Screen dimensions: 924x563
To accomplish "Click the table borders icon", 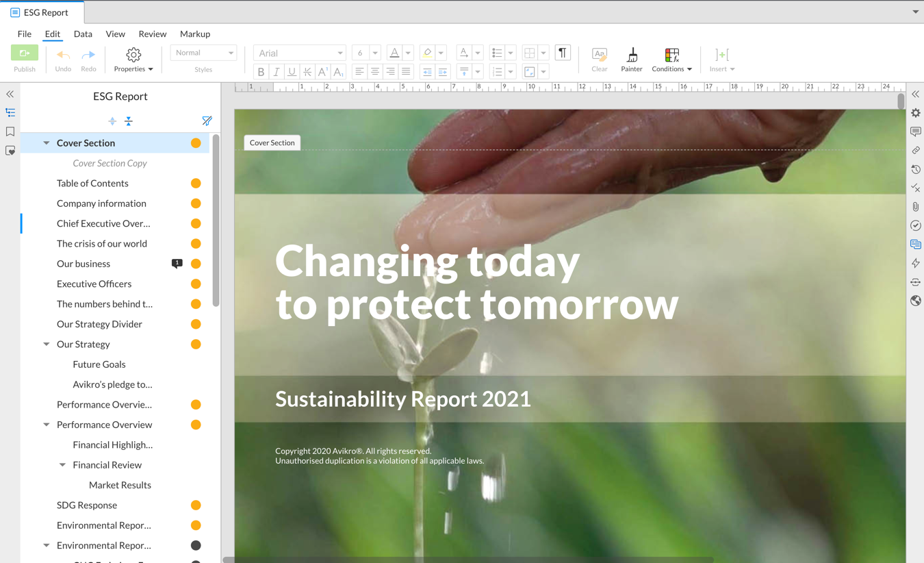I will [530, 53].
